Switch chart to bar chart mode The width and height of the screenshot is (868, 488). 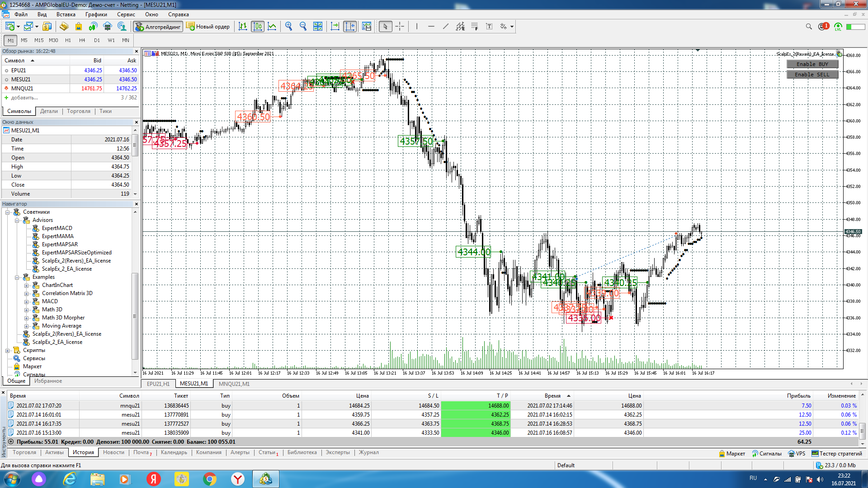point(243,27)
